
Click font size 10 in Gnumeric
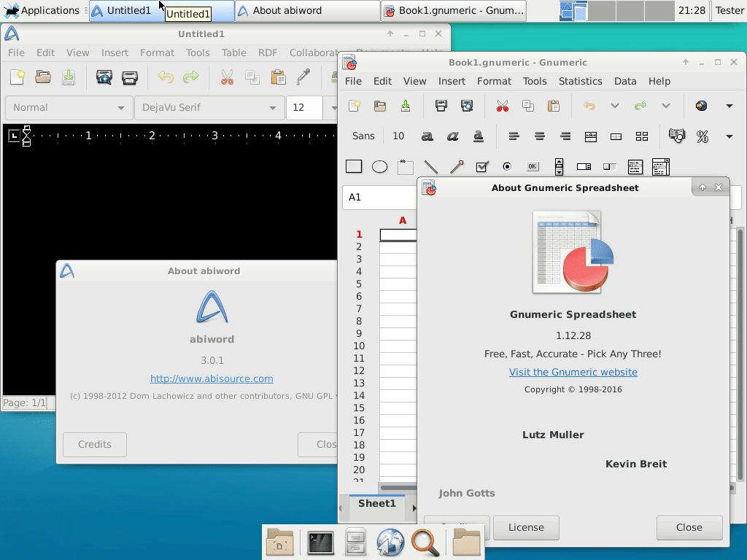398,136
